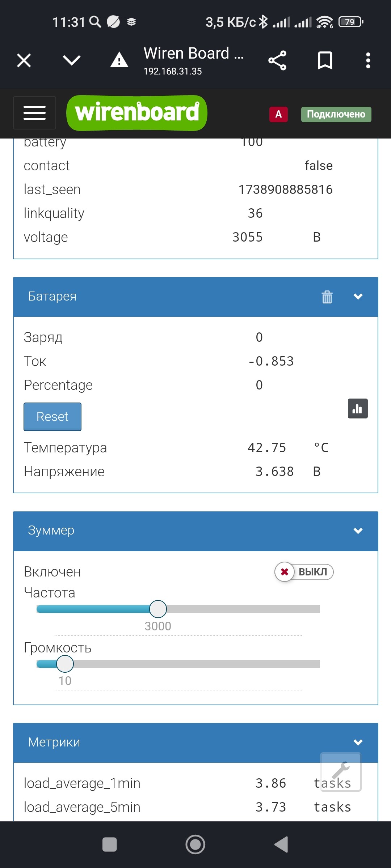Minimize the browser with down chevron
Screen dimensions: 391x868
tap(72, 60)
